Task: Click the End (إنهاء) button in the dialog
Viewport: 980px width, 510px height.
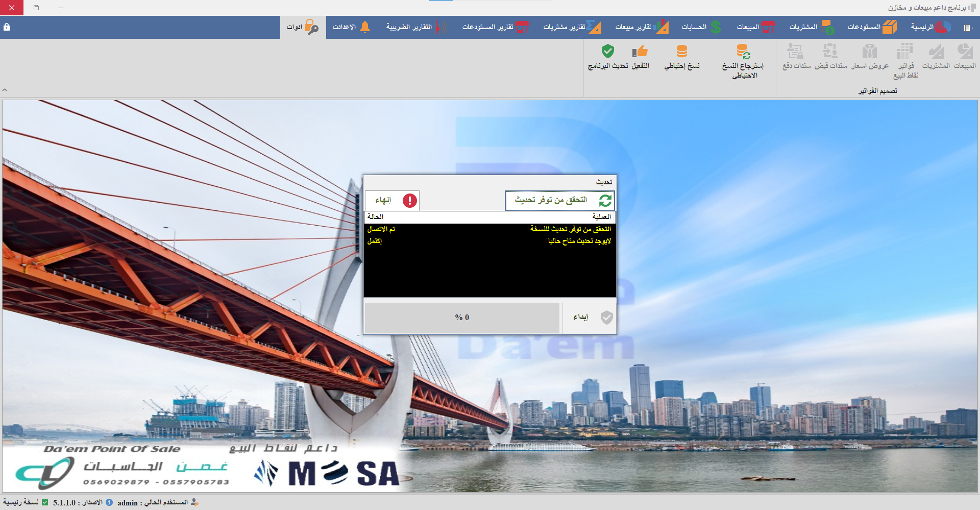Action: (x=392, y=200)
